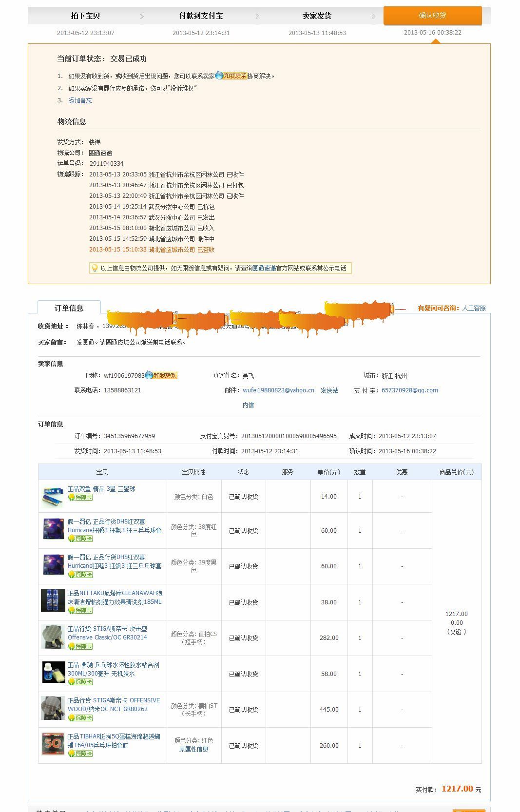Click the 添加备忘 link
This screenshot has width=520, height=812.
pos(80,100)
